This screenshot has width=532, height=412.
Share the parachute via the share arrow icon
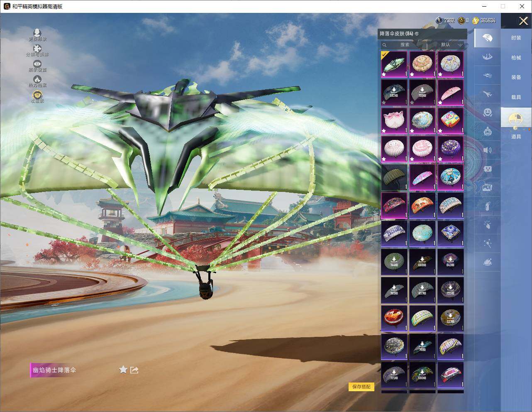[134, 370]
